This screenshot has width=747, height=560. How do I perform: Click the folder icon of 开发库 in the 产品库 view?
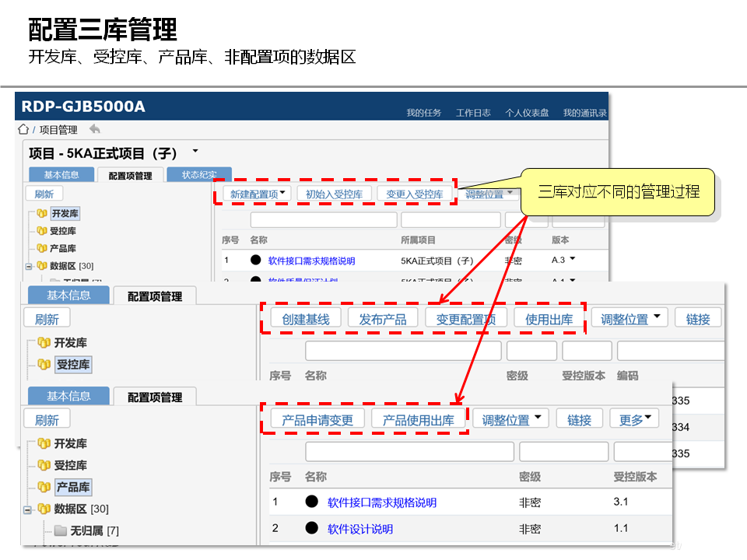click(x=44, y=443)
